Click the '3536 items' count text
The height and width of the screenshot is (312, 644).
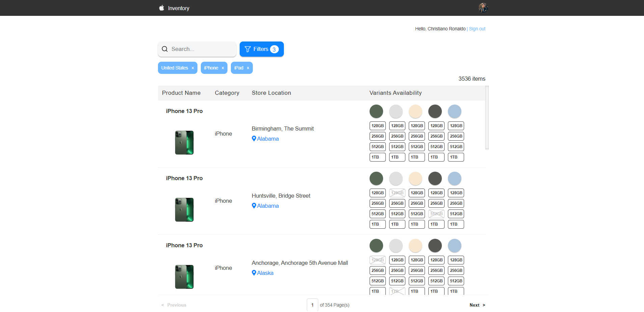click(472, 79)
